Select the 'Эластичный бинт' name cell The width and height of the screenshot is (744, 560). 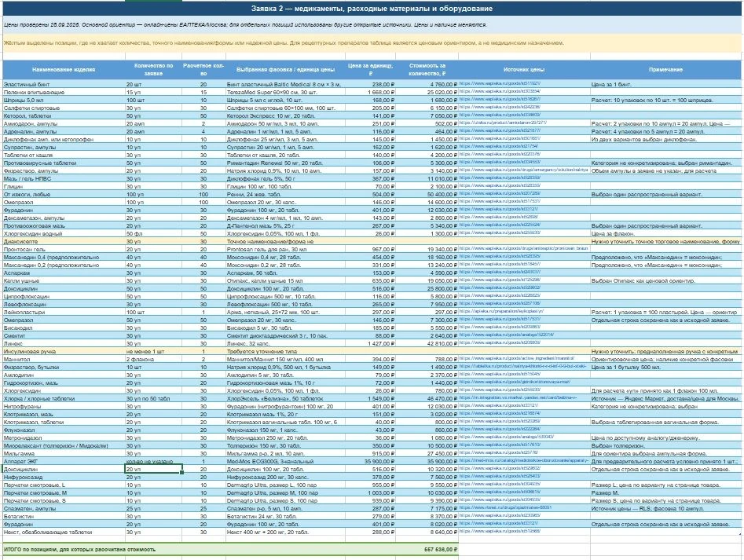point(64,84)
